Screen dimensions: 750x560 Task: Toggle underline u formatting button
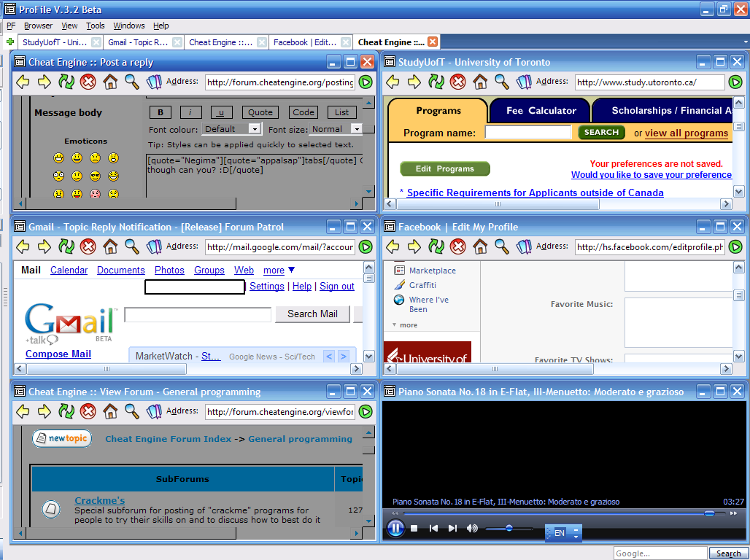[220, 112]
